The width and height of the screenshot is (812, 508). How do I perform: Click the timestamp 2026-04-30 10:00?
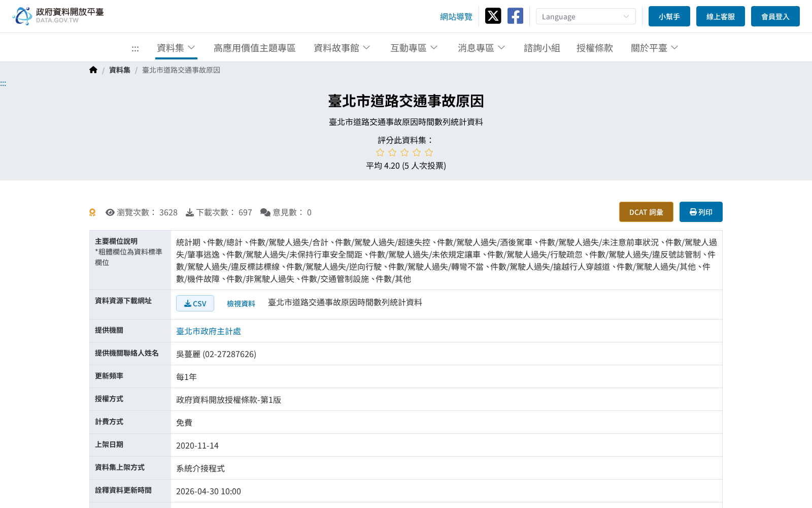[209, 491]
